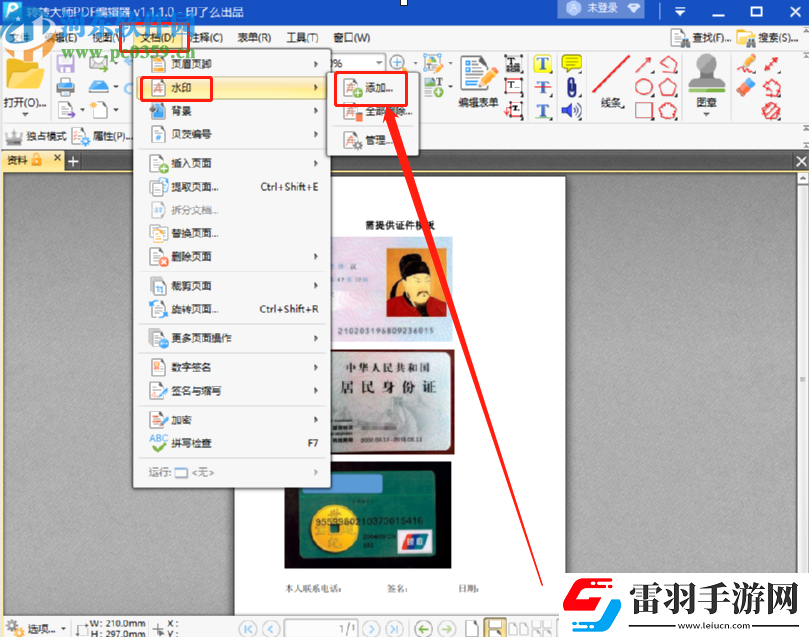809x637 pixels.
Task: Add new tab with plus button
Action: (73, 161)
